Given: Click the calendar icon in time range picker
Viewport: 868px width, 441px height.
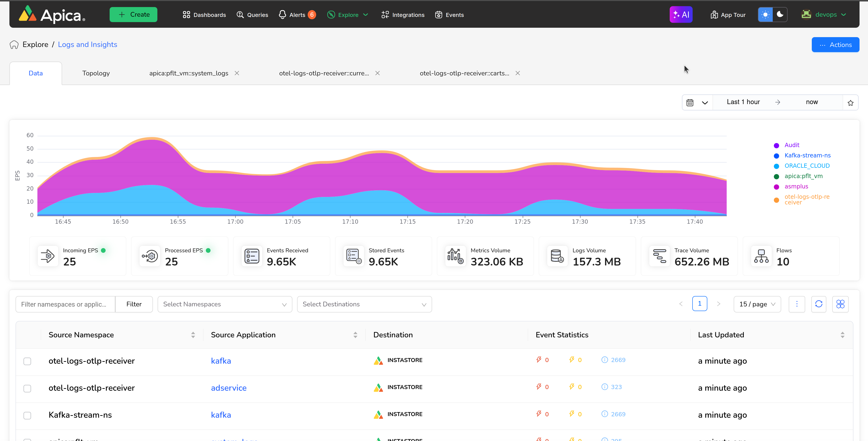Looking at the screenshot, I should click(690, 103).
